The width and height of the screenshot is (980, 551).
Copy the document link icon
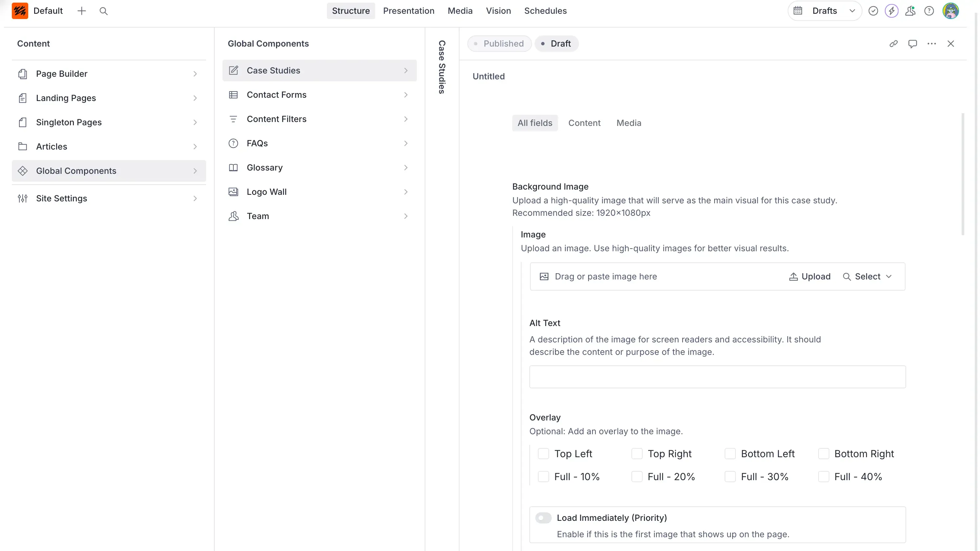point(894,43)
